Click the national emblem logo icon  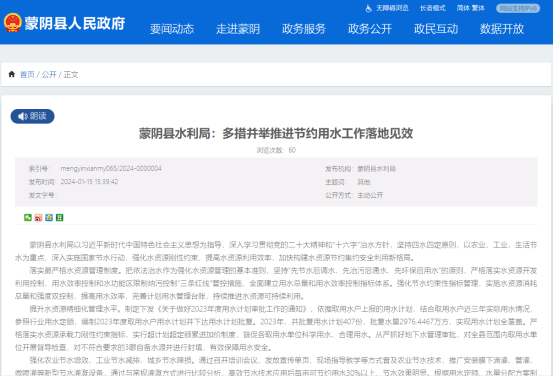pyautogui.click(x=13, y=23)
